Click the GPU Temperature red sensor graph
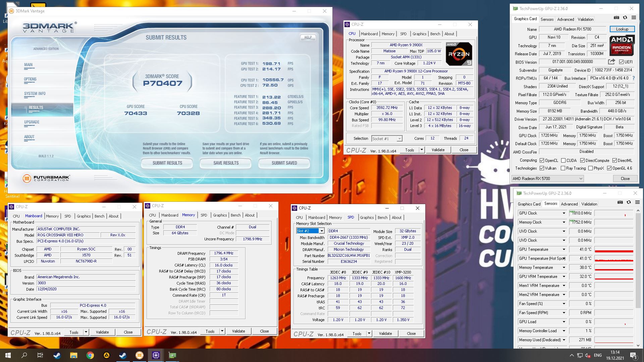This screenshot has width=644, height=362. [x=614, y=249]
